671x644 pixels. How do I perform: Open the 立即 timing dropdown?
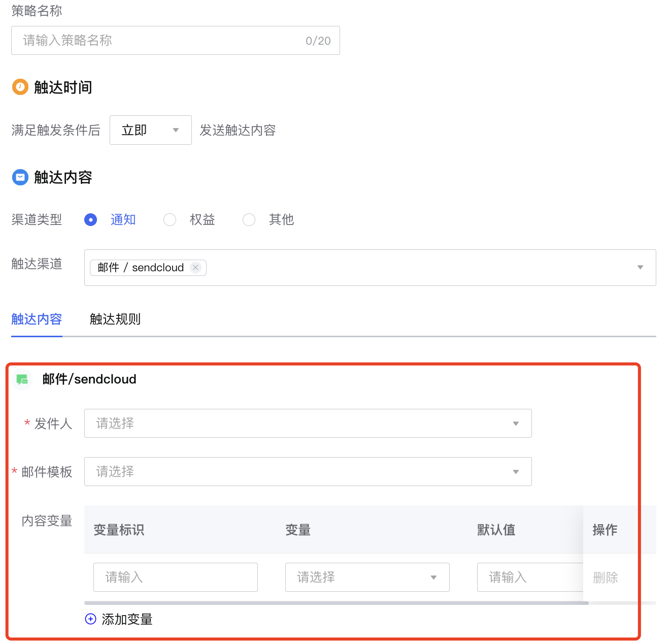pos(151,130)
